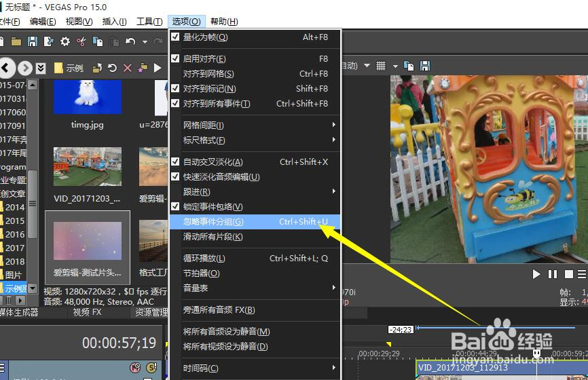Open overlays dropdown arrow beside grid icon
The width and height of the screenshot is (588, 380).
pos(395,66)
